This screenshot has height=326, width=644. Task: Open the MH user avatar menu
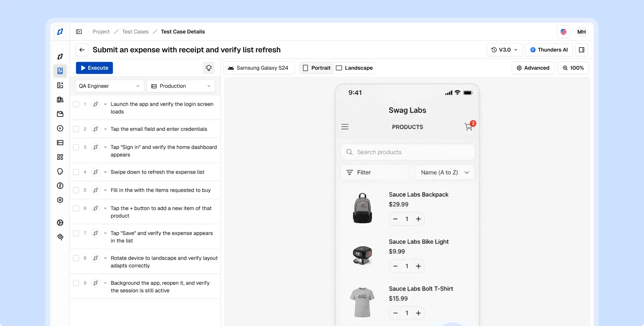coord(582,32)
